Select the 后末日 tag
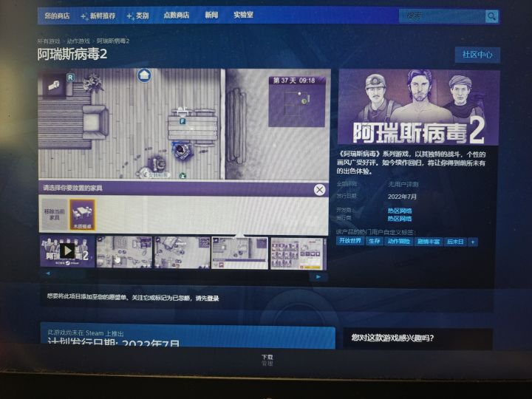532x399 pixels. coord(455,242)
